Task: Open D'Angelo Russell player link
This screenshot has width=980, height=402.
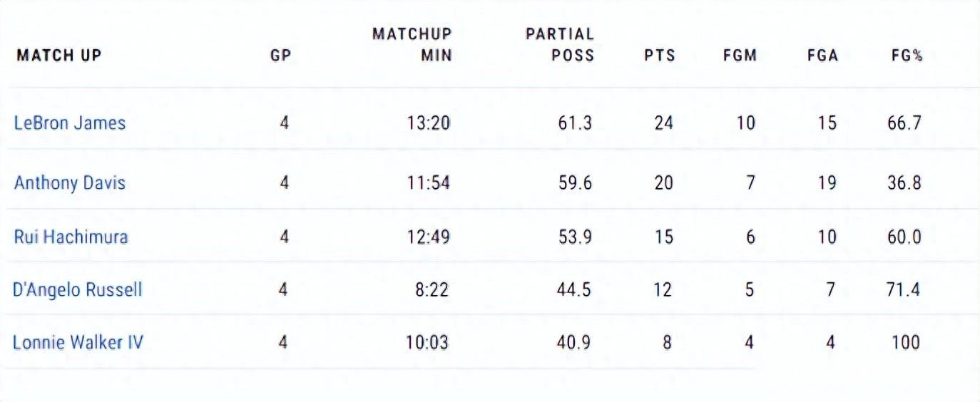Action: (x=78, y=290)
